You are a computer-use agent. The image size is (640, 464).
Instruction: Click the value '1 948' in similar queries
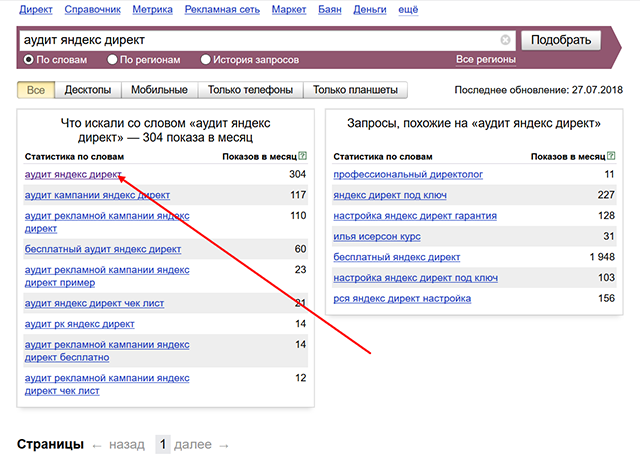(x=602, y=257)
